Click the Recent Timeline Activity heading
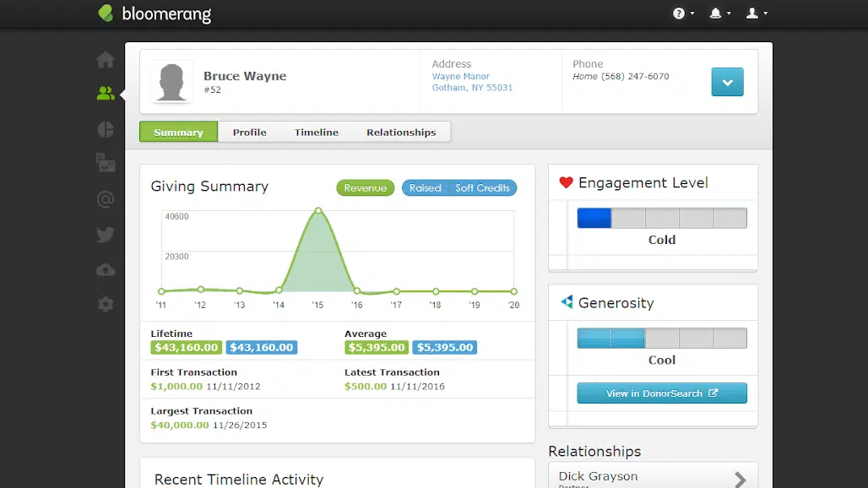Screen dimensions: 868x488 239,480
